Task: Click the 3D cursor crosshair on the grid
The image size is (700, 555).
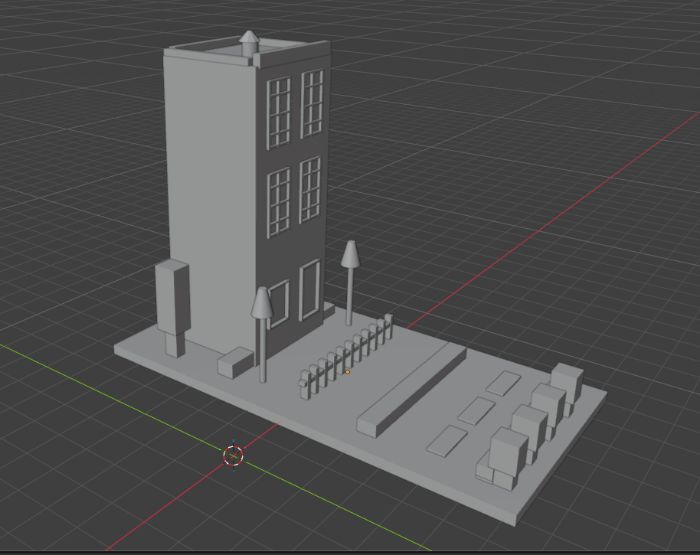Action: [x=233, y=455]
